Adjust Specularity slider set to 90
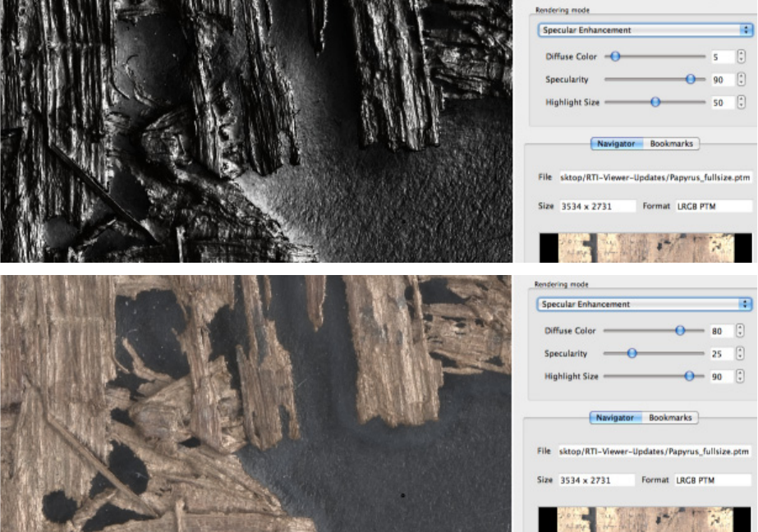The image size is (758, 532). pyautogui.click(x=691, y=80)
